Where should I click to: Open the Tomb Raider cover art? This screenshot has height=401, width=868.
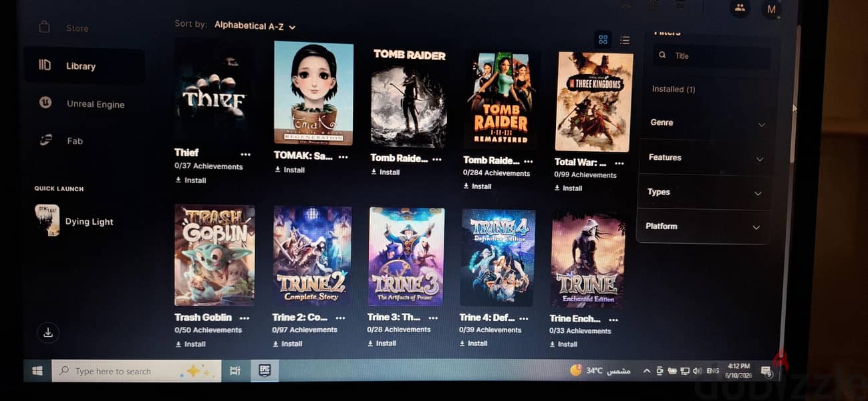click(x=409, y=97)
